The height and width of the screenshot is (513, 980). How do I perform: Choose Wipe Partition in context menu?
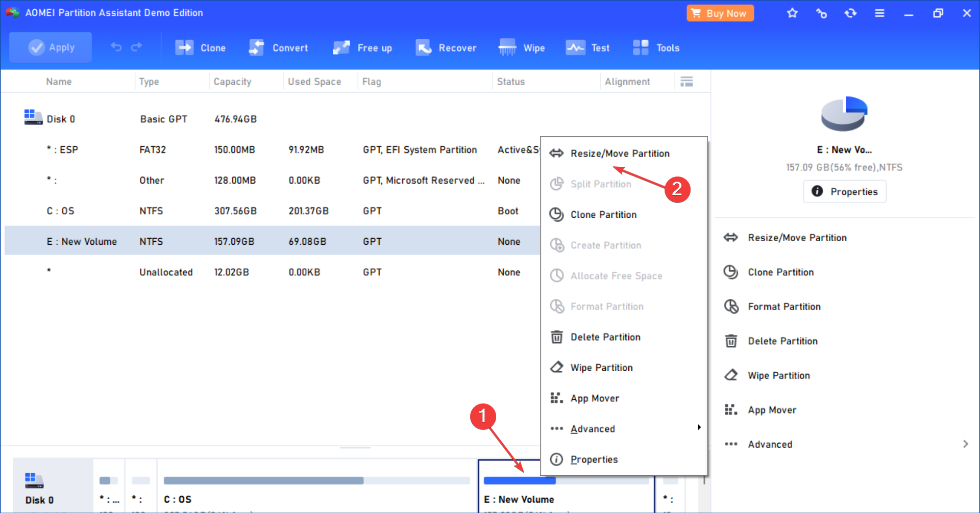[x=624, y=368]
